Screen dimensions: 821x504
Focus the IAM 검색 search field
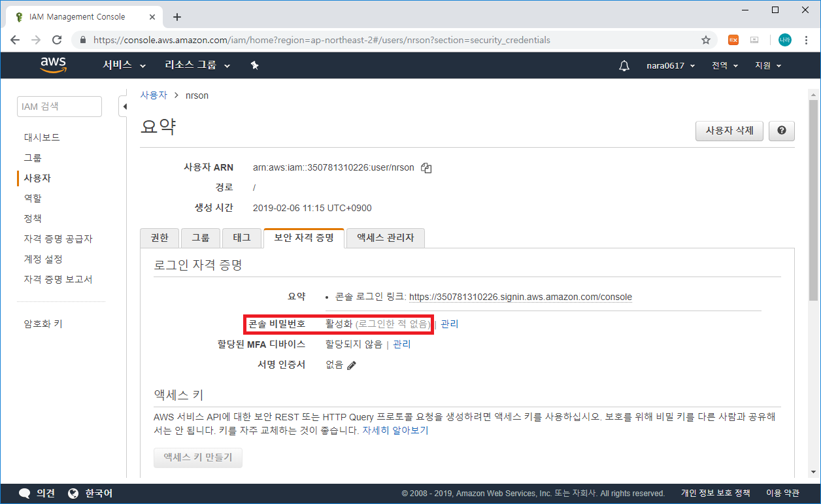tap(59, 107)
